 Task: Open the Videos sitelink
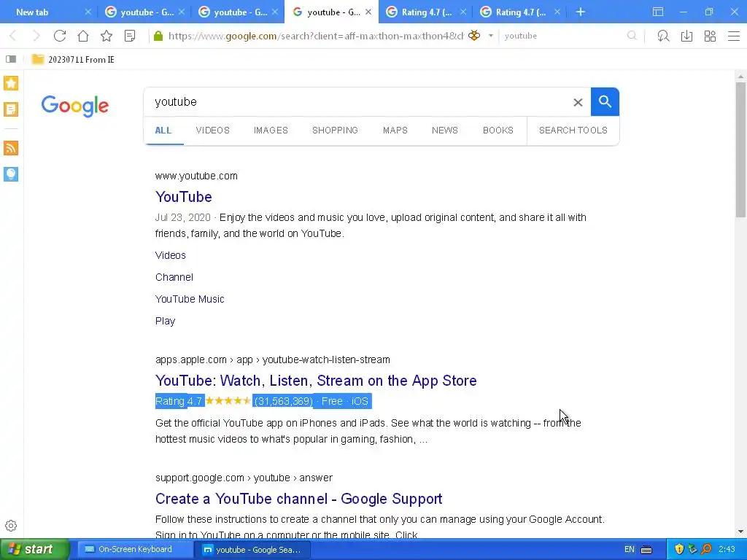tap(171, 255)
